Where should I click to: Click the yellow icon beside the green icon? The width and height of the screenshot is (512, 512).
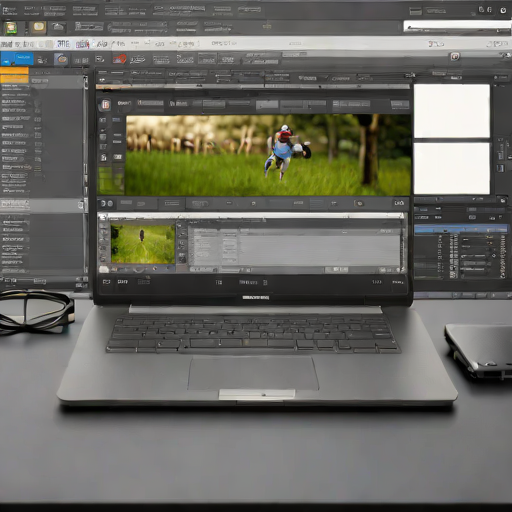point(39,27)
